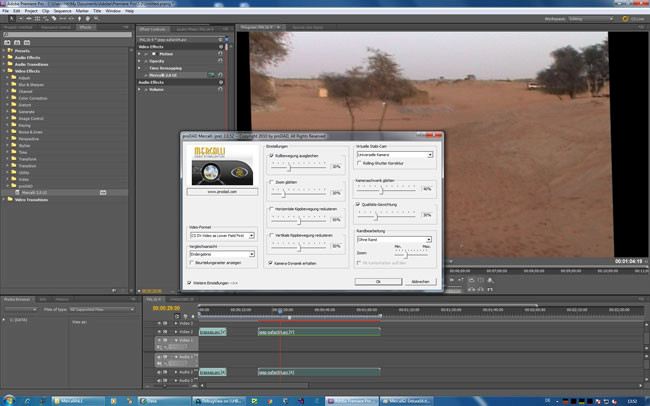Open the Project menu

coord(31,11)
